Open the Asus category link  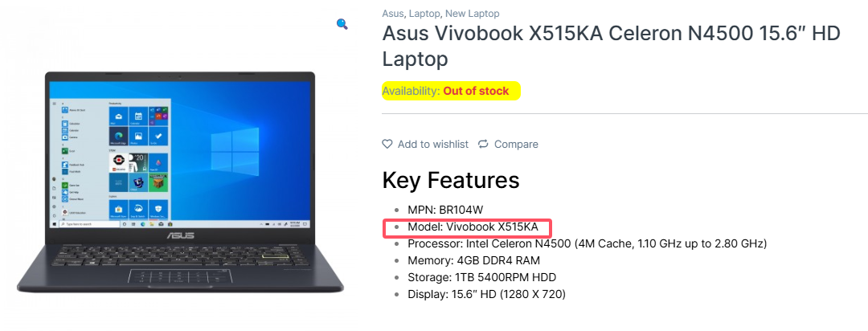(x=392, y=14)
